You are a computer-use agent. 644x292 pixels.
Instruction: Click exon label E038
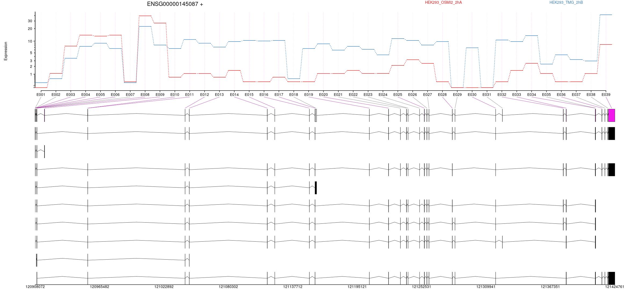coord(591,95)
